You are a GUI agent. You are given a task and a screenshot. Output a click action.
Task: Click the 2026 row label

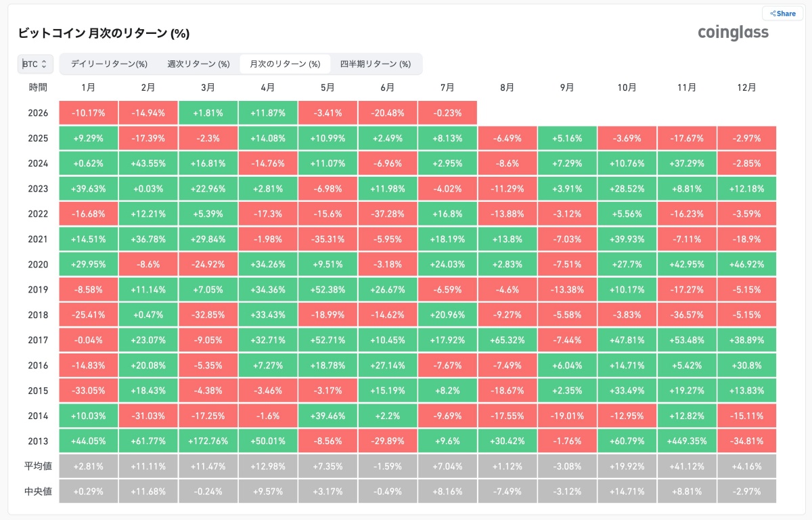click(39, 113)
